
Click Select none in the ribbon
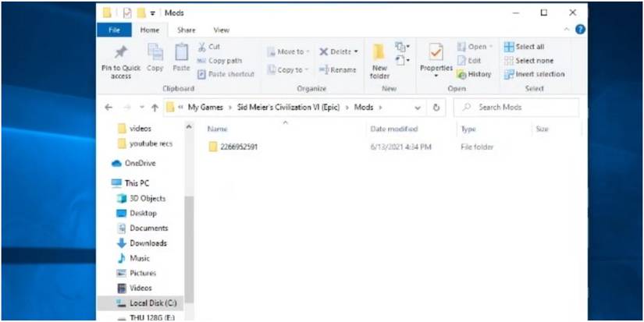[x=529, y=61]
